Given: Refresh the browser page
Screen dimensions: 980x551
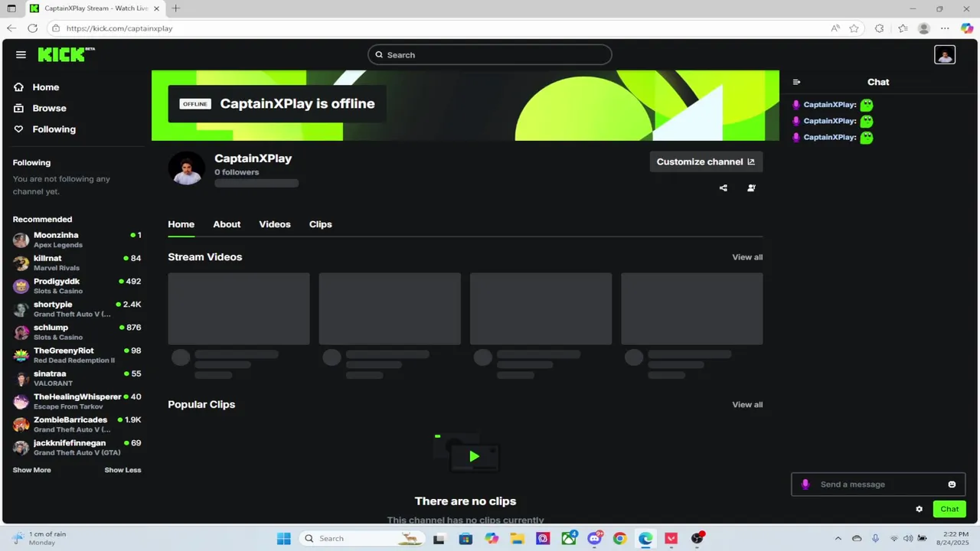Looking at the screenshot, I should tap(33, 28).
